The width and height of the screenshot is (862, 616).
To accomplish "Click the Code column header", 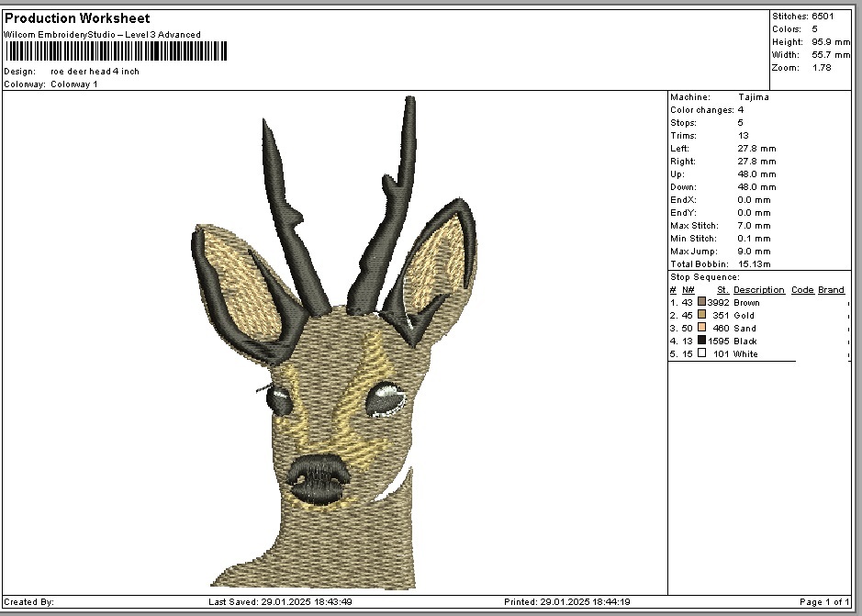I will 801,290.
